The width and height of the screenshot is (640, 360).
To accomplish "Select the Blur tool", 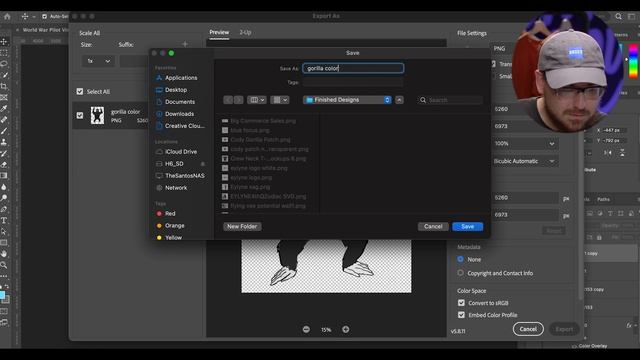I will coord(4,187).
